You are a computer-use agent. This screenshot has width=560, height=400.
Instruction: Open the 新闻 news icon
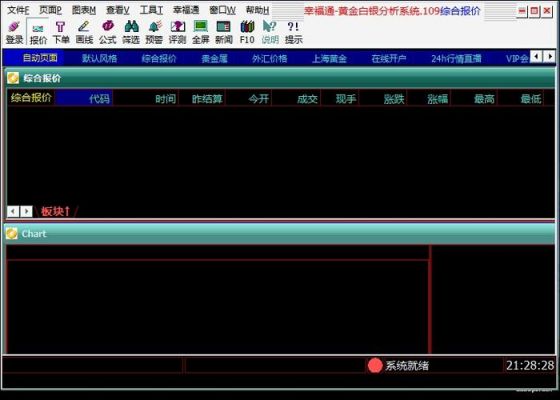pos(224,32)
